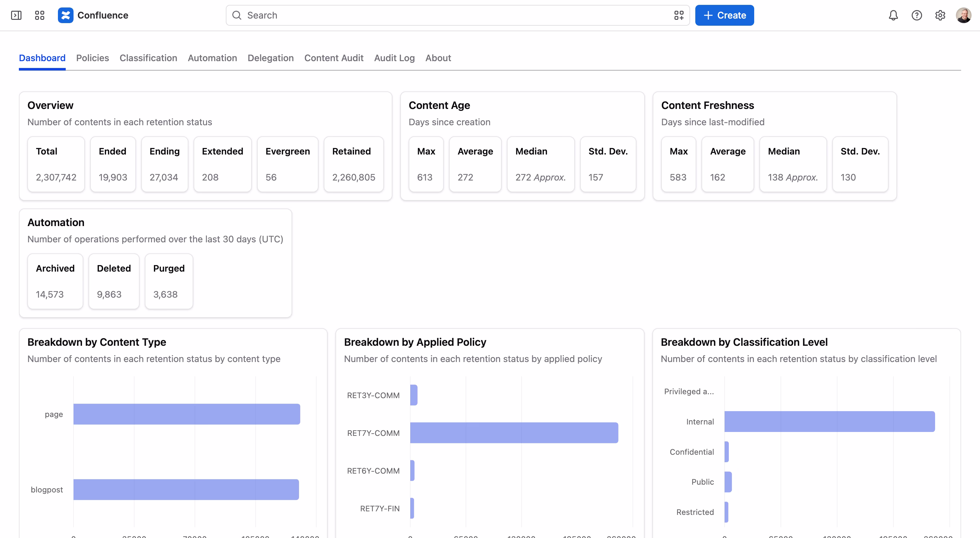Viewport: 980px width, 538px height.
Task: Click the Internal classification bar
Action: (x=829, y=421)
